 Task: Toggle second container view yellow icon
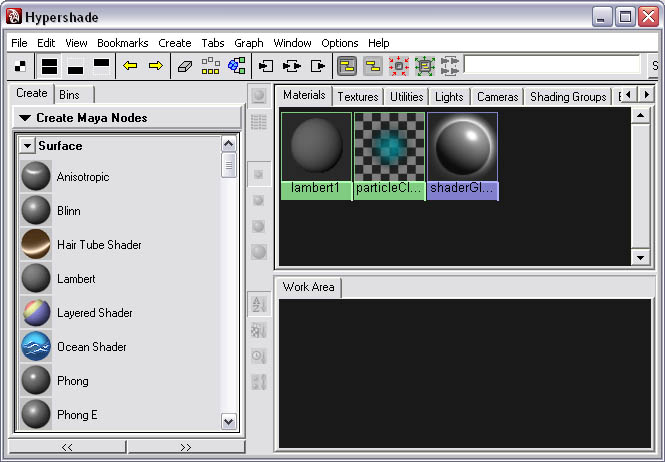pyautogui.click(x=373, y=66)
